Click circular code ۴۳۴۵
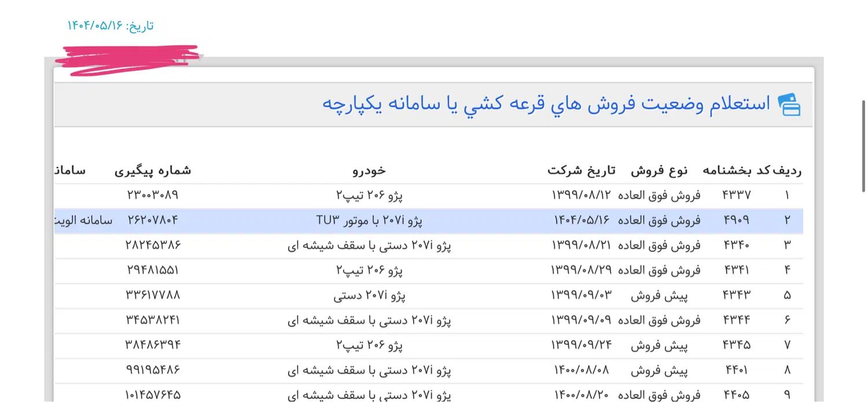The image size is (868, 402). click(737, 345)
